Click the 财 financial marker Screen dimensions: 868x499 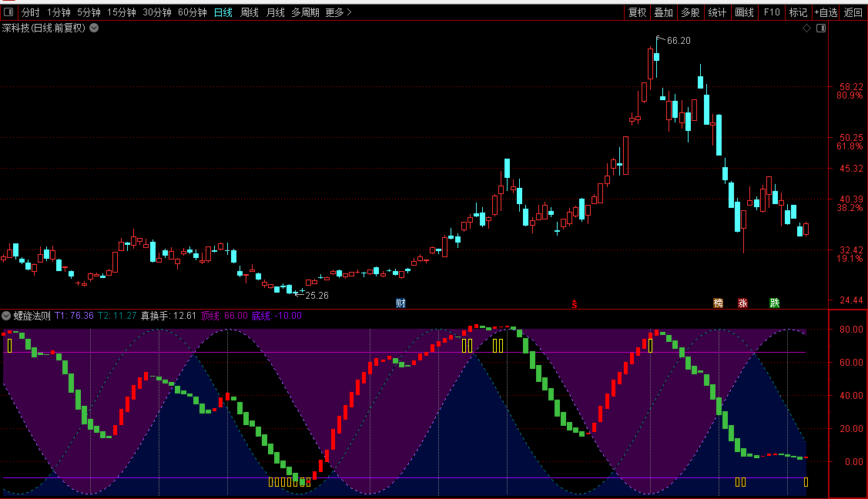click(x=400, y=303)
